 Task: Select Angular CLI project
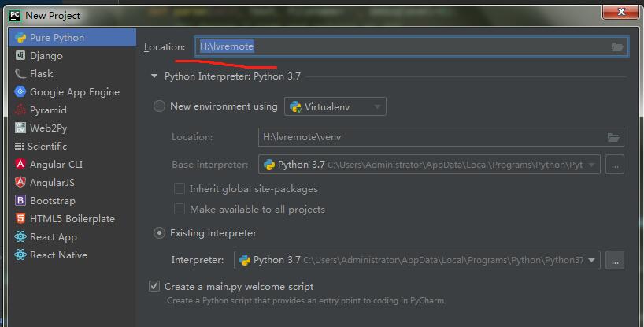click(x=72, y=165)
